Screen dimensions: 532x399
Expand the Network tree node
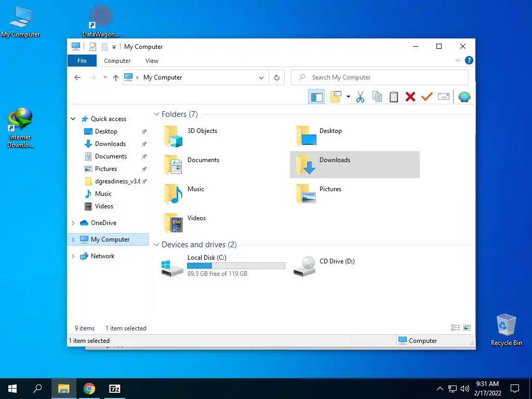tap(73, 256)
